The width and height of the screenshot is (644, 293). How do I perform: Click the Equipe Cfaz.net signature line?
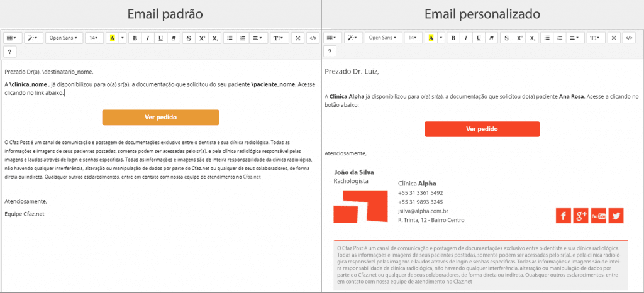point(24,214)
